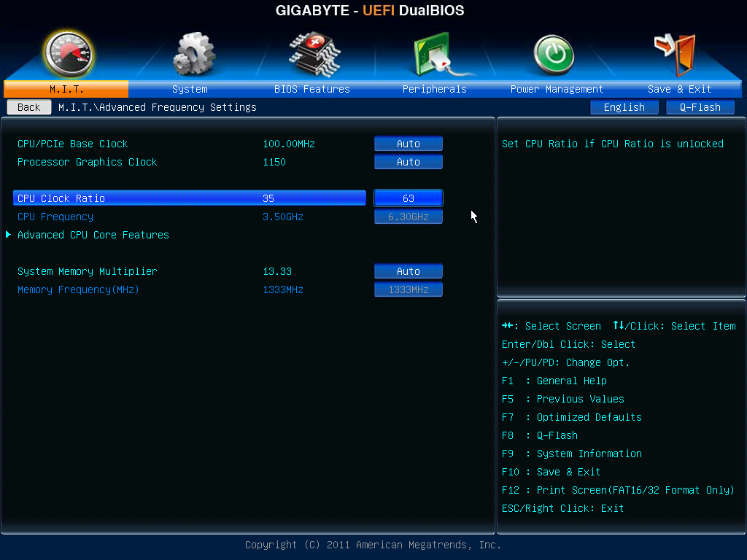Launch Q-Flash utility button
747x560 pixels.
click(x=700, y=107)
